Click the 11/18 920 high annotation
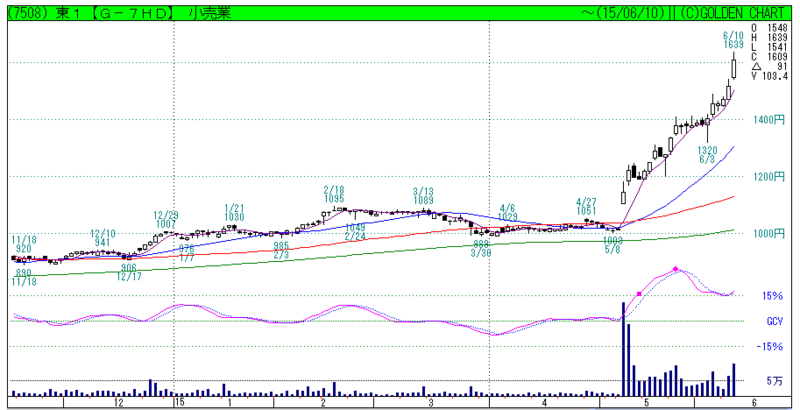 click(23, 245)
